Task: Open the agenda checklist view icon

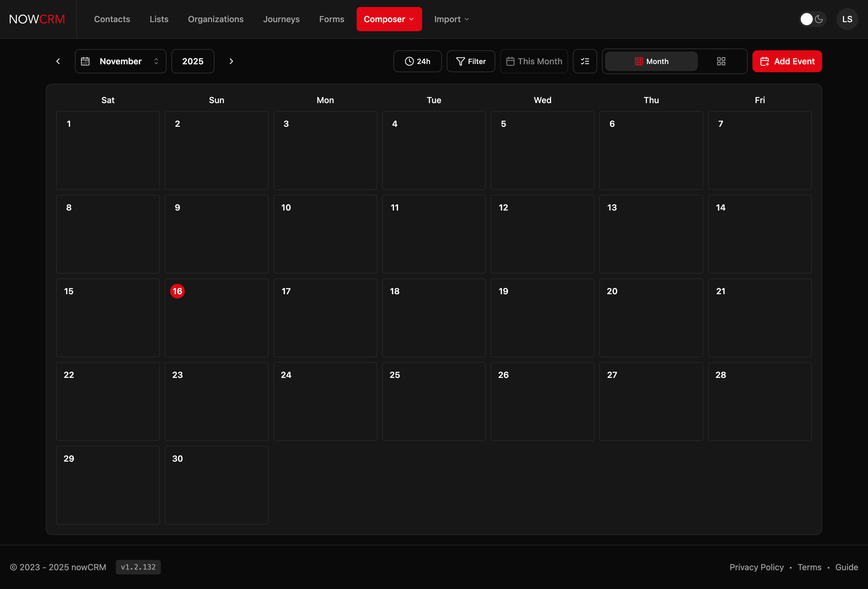Action: tap(584, 61)
